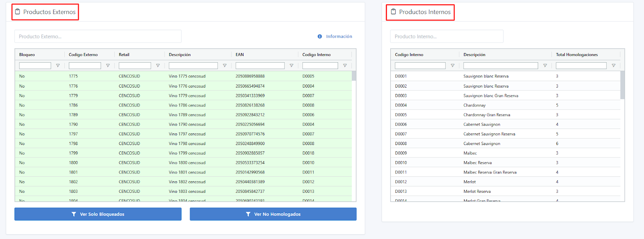Screen dimensions: 644x239
Task: Open filter funnel for external Descripción column
Action: (x=225, y=65)
